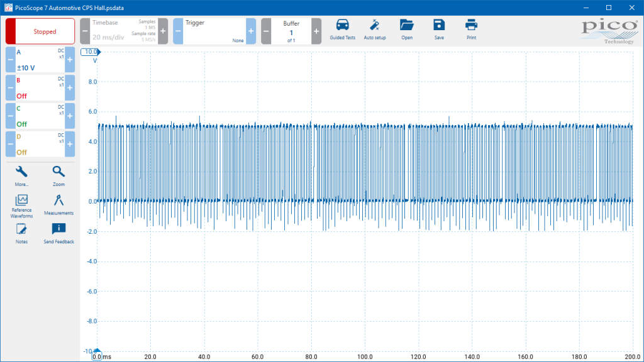Toggle the Stopped capture button
The image size is (644, 362).
(x=40, y=31)
